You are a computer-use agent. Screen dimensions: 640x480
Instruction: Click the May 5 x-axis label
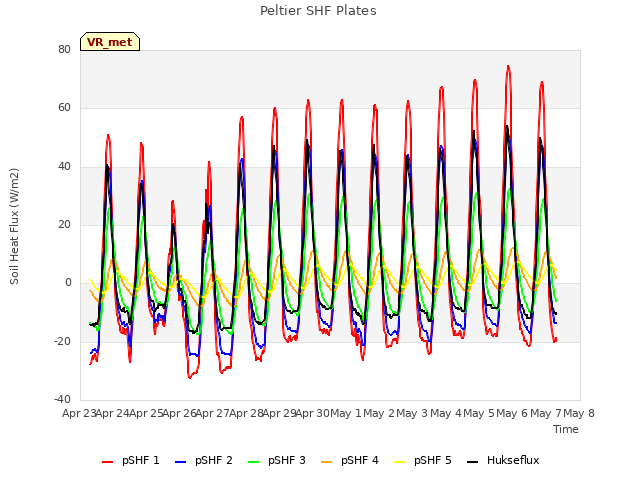479,413
